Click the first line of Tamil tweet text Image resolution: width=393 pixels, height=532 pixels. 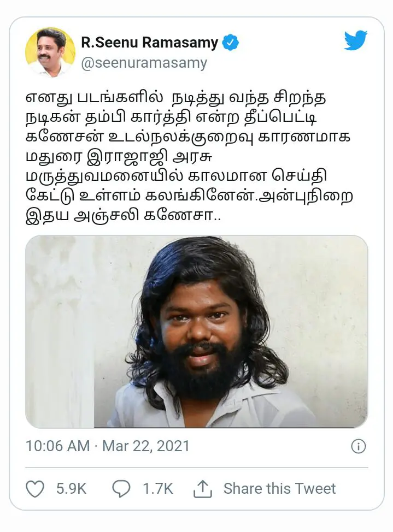pyautogui.click(x=176, y=98)
